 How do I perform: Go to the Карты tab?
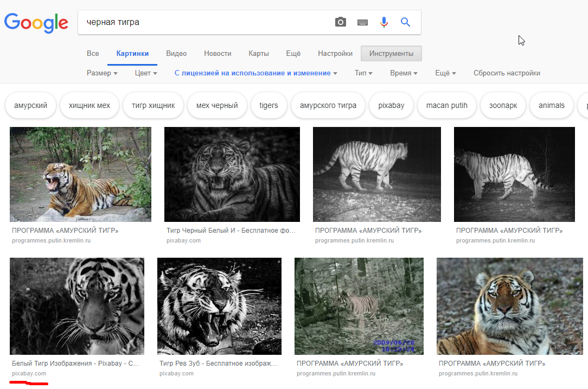click(x=259, y=54)
